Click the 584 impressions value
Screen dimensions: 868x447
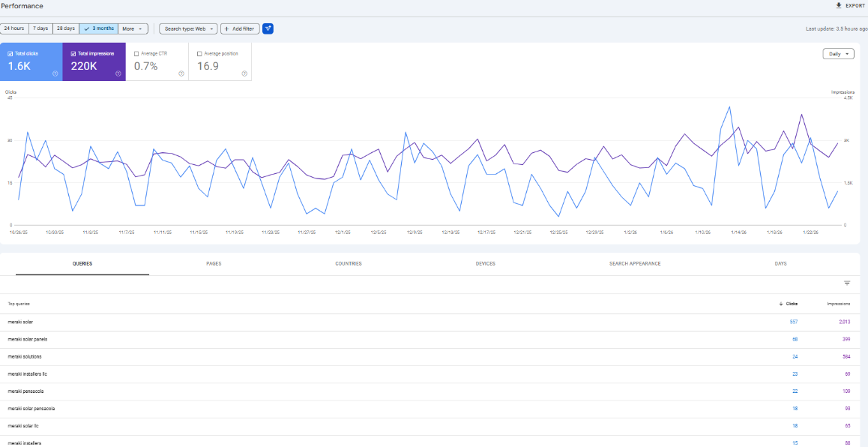(846, 356)
